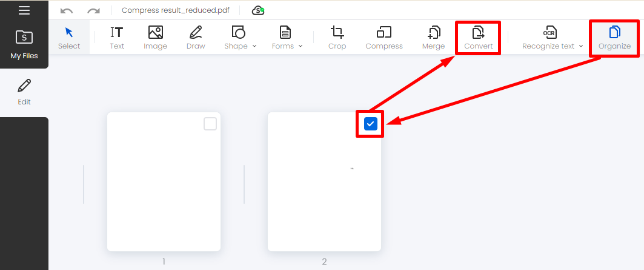Uncheck the checkbox on page 2
The height and width of the screenshot is (270, 644).
[x=370, y=124]
